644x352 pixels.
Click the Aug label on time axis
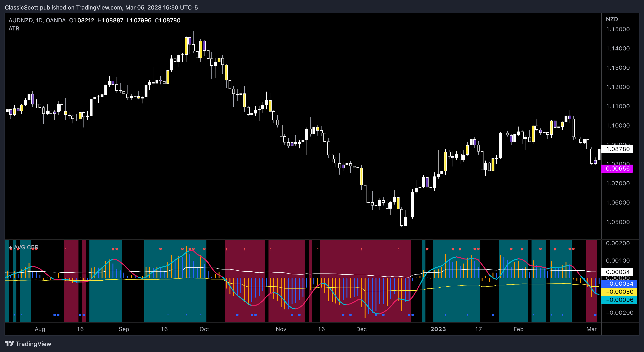(x=40, y=329)
